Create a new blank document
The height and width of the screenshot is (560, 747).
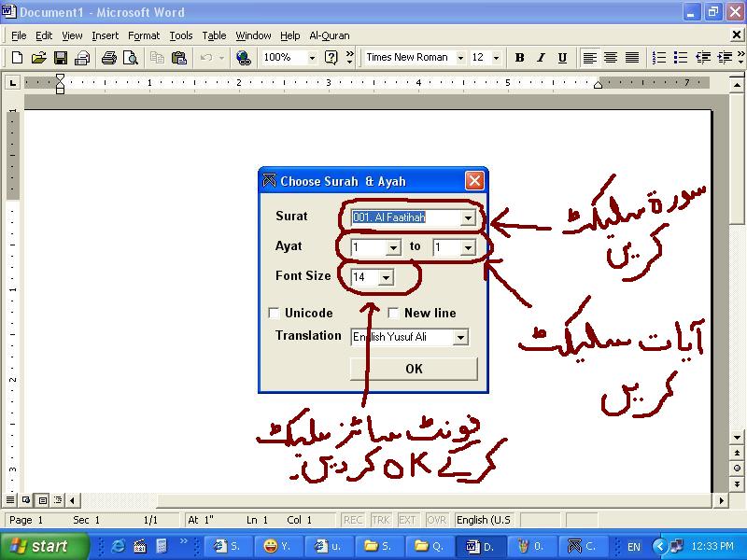tap(17, 57)
